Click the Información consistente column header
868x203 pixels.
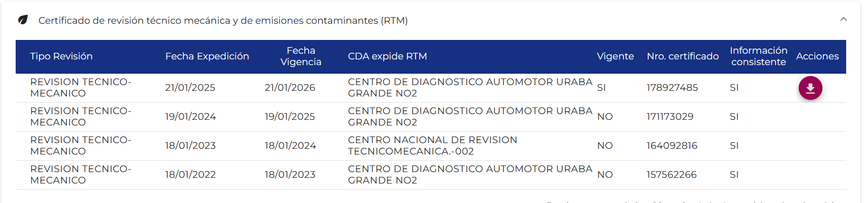pos(758,56)
